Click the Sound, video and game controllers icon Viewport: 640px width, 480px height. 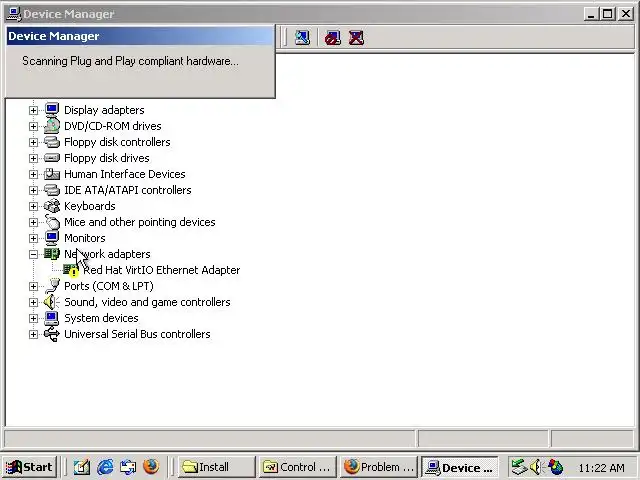[52, 302]
